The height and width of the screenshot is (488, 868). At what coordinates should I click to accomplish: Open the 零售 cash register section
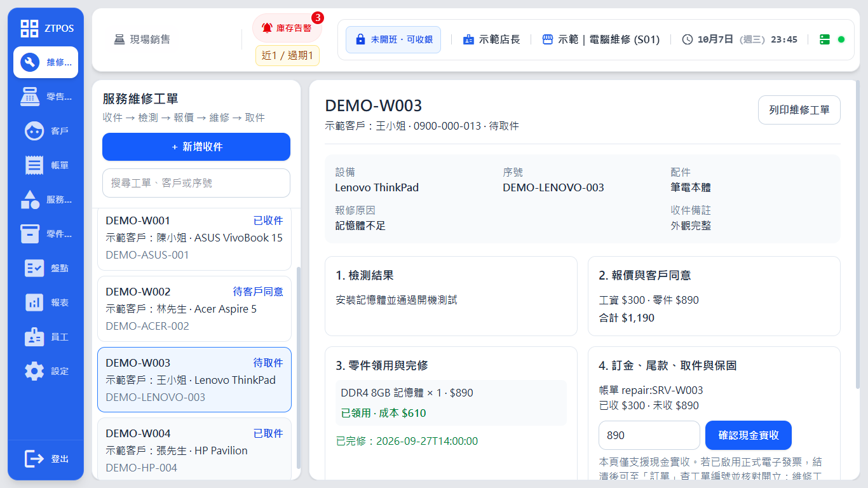(46, 97)
